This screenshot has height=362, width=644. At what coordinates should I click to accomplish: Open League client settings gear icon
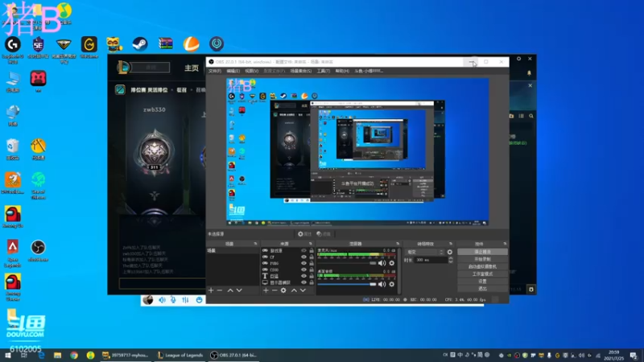[x=518, y=59]
